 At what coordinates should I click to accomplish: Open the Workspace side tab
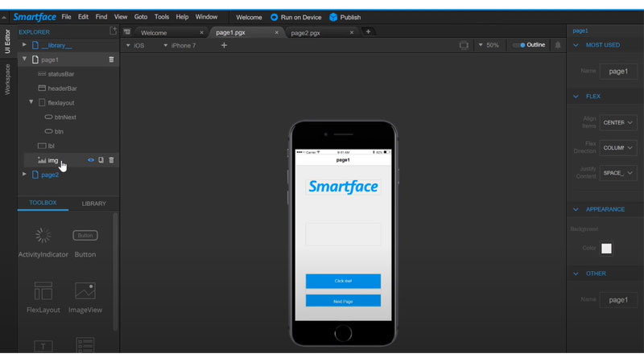7,80
